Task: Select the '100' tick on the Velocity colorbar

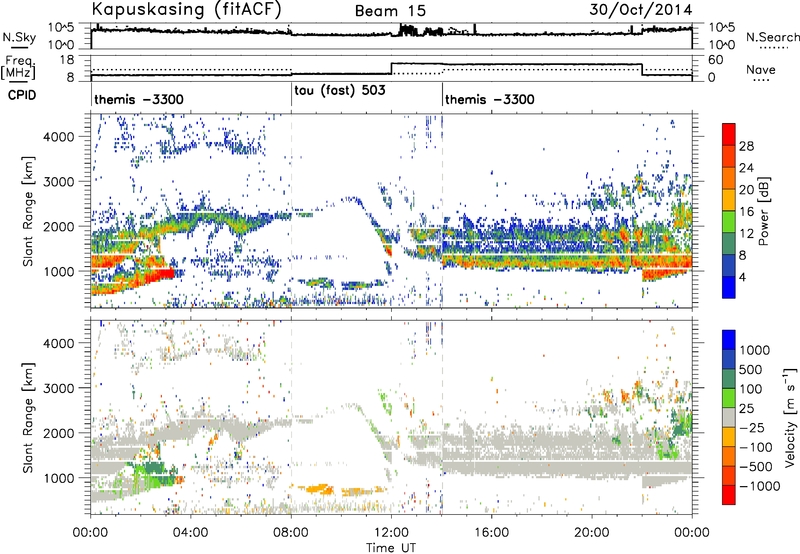Action: 751,389
